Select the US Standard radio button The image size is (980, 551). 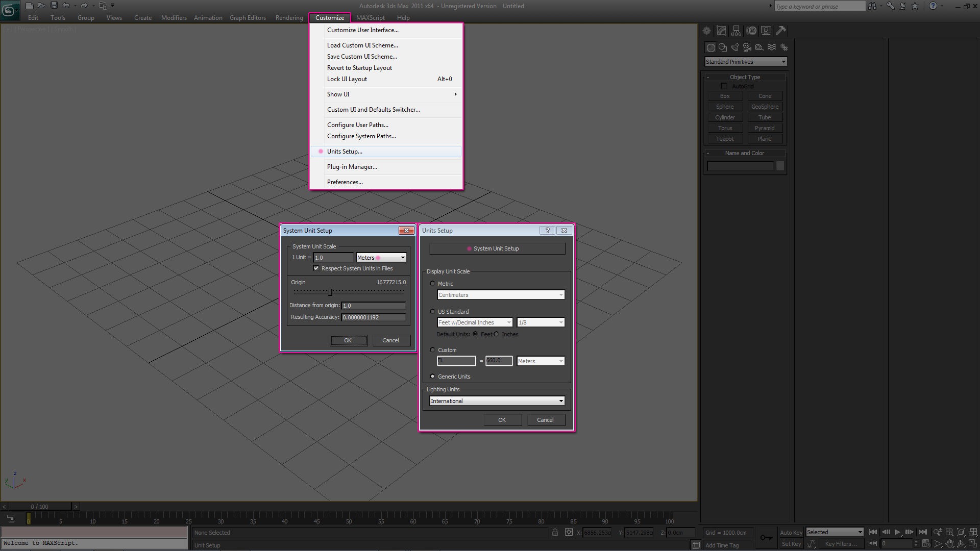[x=433, y=312]
